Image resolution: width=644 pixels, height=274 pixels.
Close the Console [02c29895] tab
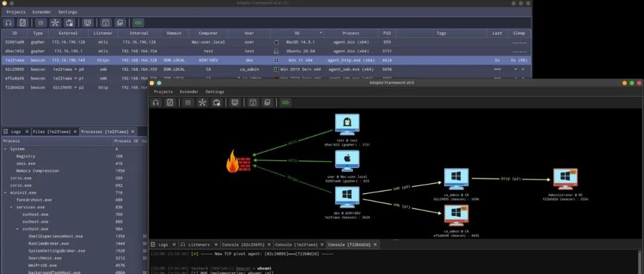pos(269,245)
